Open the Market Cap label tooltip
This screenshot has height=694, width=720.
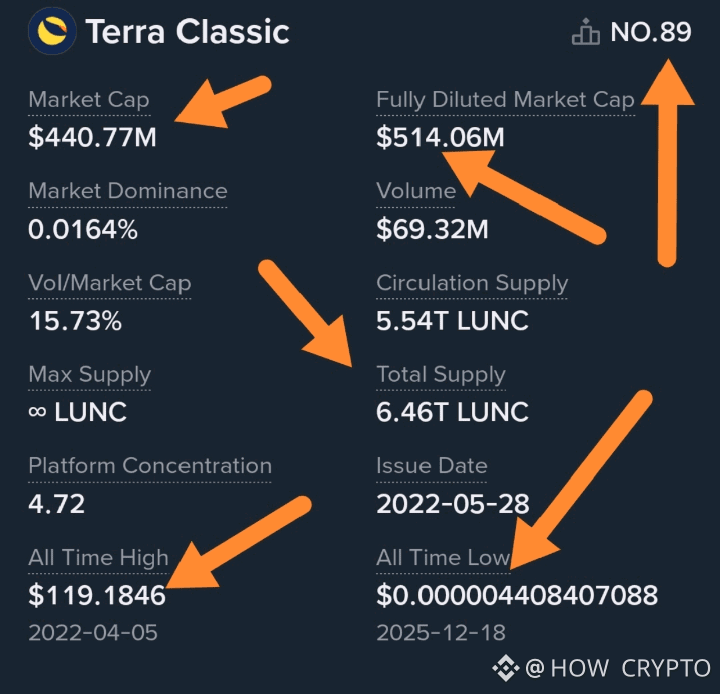click(89, 100)
